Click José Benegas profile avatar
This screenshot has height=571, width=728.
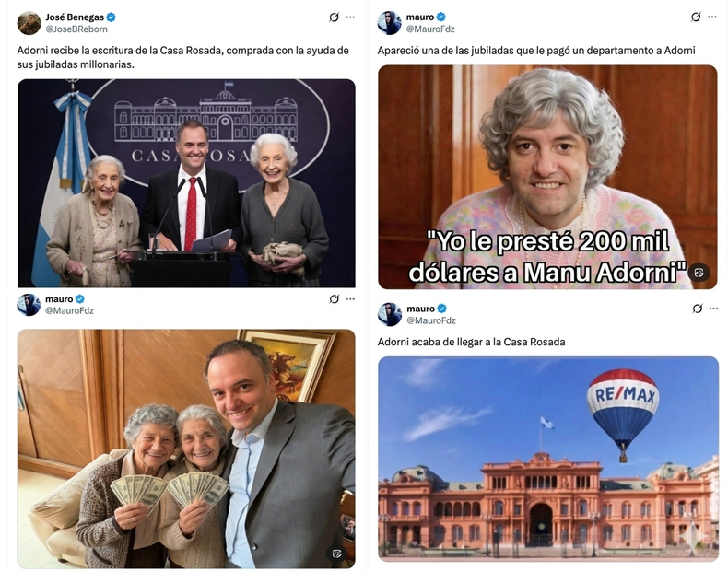29,23
